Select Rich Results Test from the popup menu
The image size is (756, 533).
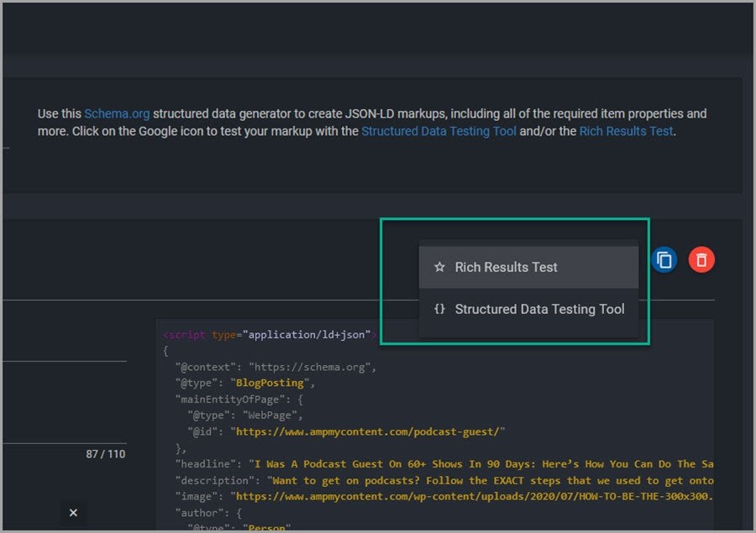point(505,266)
